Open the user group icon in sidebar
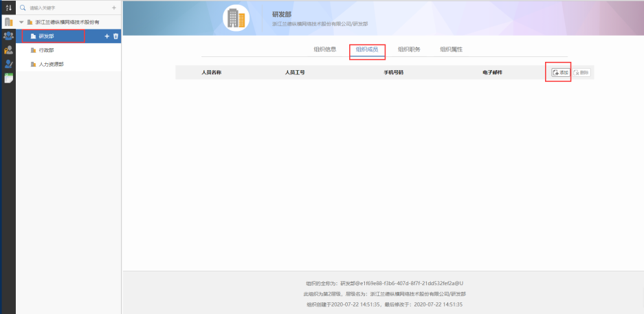This screenshot has height=314, width=644. (x=8, y=36)
